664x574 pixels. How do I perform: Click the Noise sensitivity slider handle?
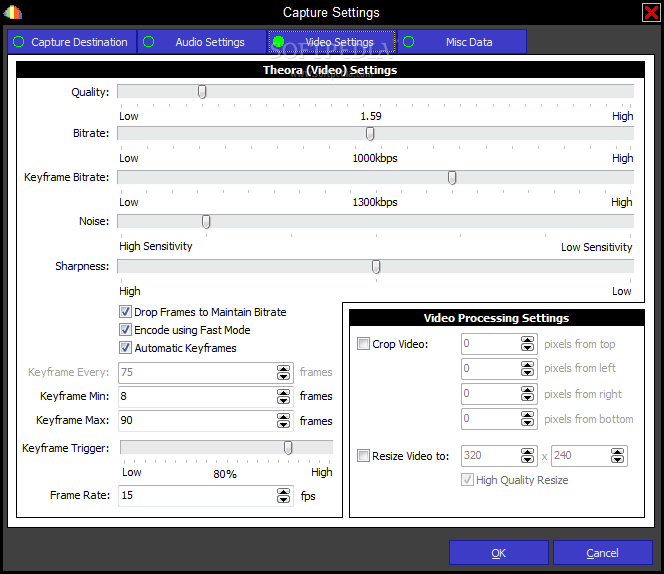coord(206,222)
